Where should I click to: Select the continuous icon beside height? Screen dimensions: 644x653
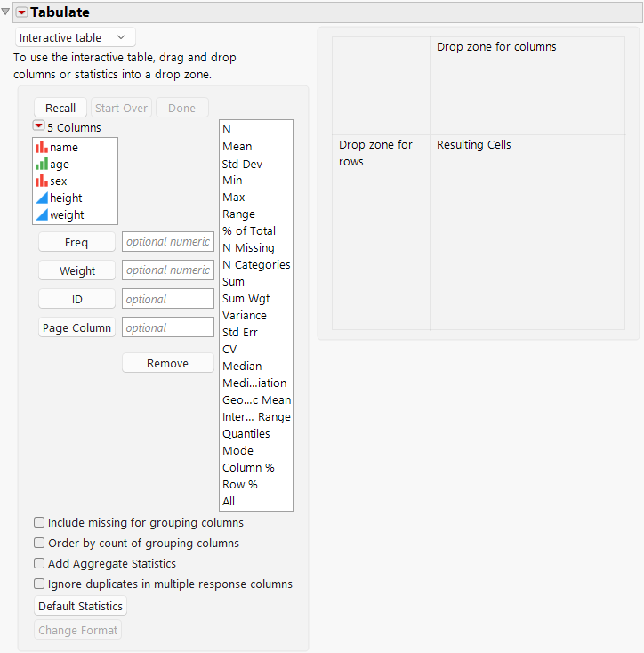[41, 198]
